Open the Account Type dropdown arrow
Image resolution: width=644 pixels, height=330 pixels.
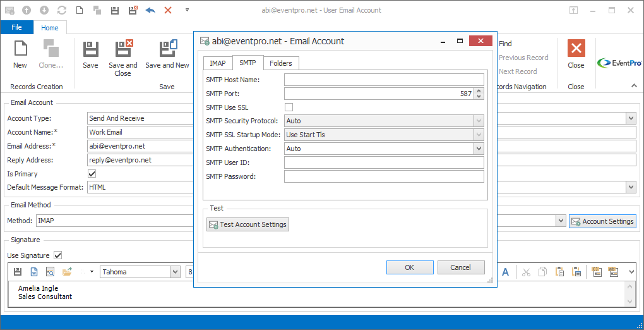point(631,118)
